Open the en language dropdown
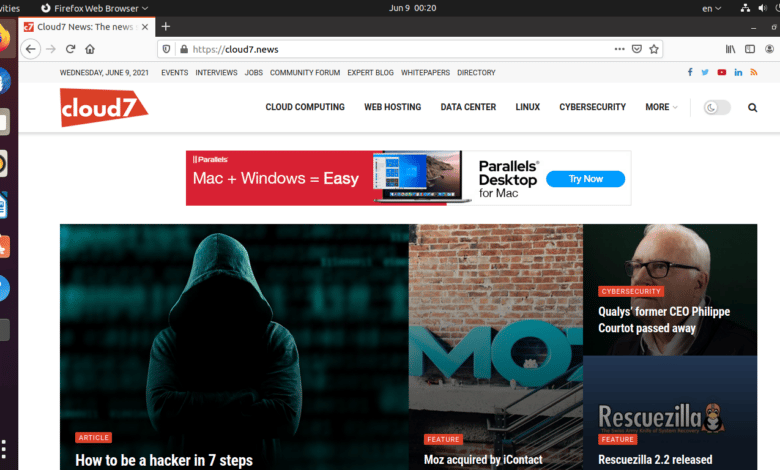This screenshot has height=470, width=780. click(x=711, y=8)
